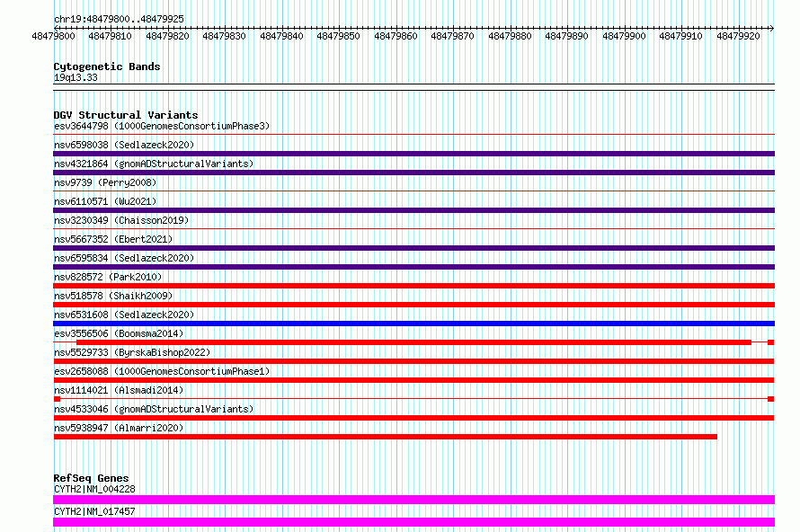Open the nsv6531608 Sedlazeck2020 label

124,315
